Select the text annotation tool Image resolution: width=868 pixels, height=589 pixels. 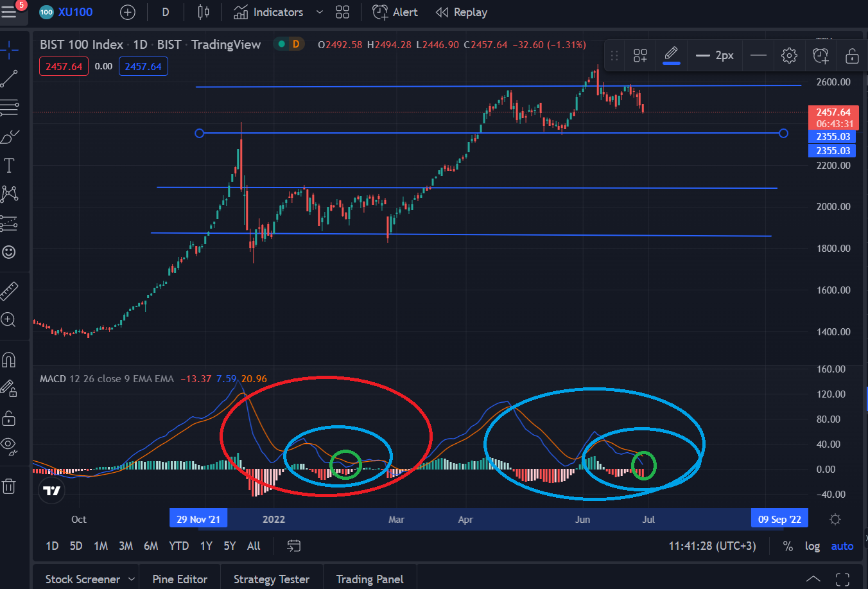point(10,166)
